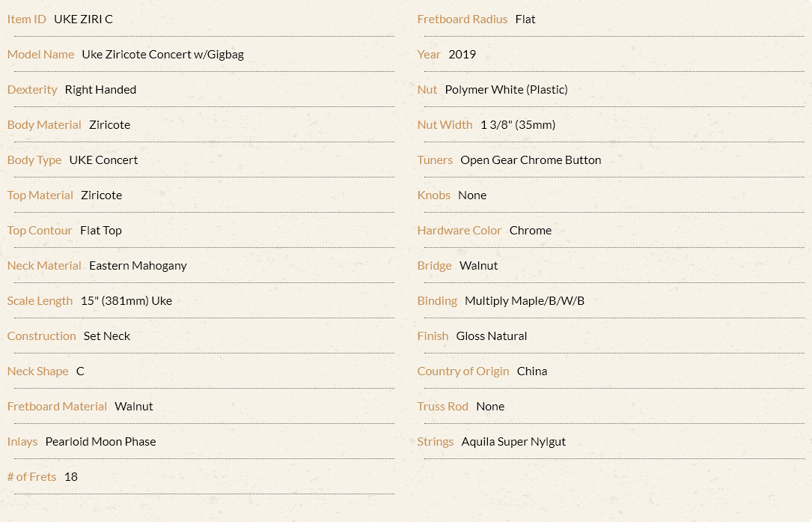Click the Dexterity spec label

(x=32, y=90)
